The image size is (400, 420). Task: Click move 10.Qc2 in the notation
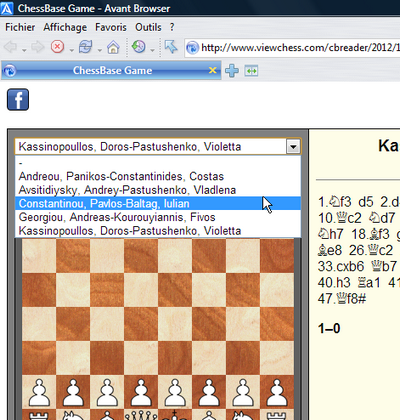coord(339,218)
